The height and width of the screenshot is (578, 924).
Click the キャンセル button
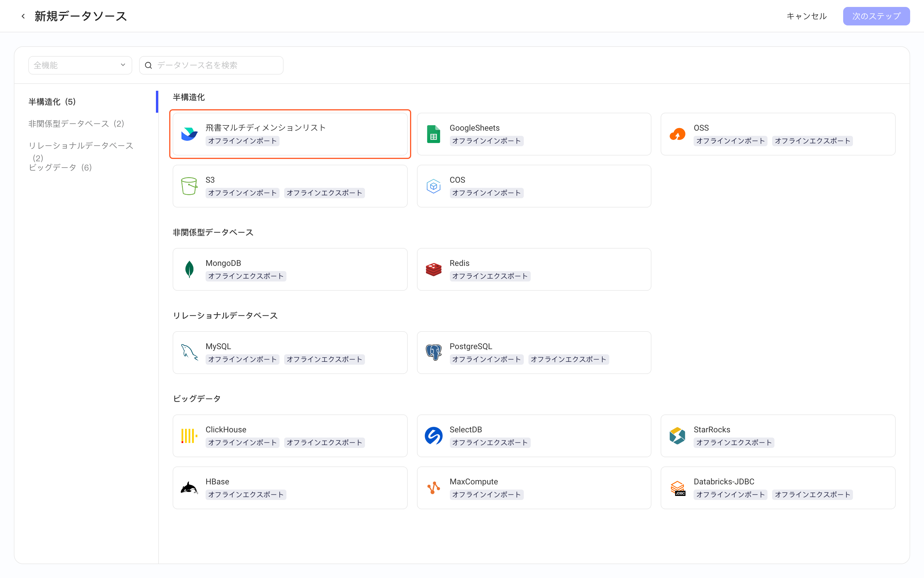pyautogui.click(x=806, y=16)
